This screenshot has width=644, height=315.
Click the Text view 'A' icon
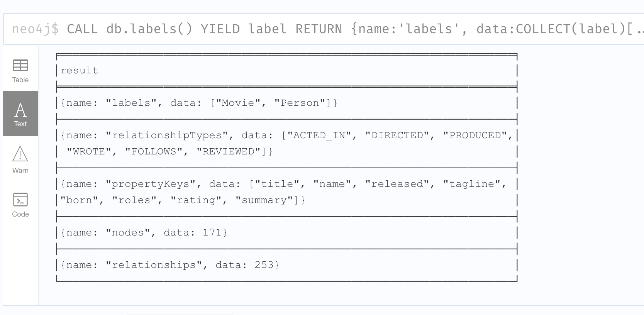[x=20, y=110]
